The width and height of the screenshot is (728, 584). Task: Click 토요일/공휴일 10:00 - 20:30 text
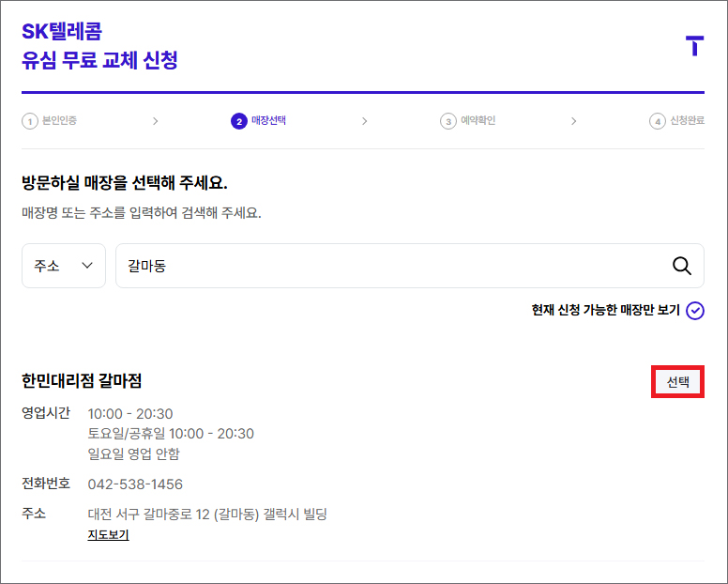[171, 434]
